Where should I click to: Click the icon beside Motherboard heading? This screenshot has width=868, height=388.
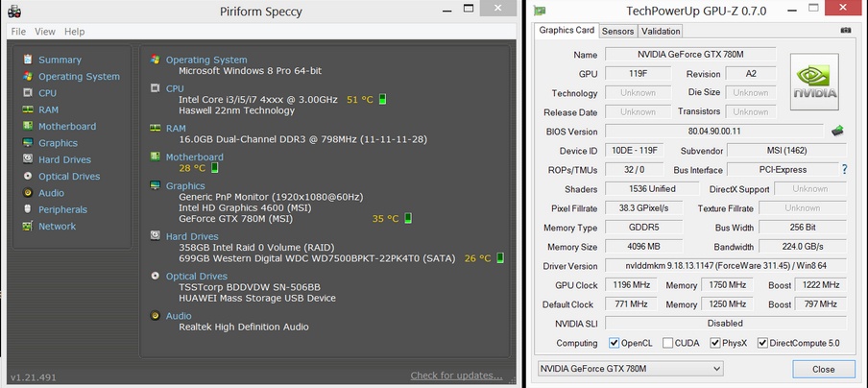[156, 157]
